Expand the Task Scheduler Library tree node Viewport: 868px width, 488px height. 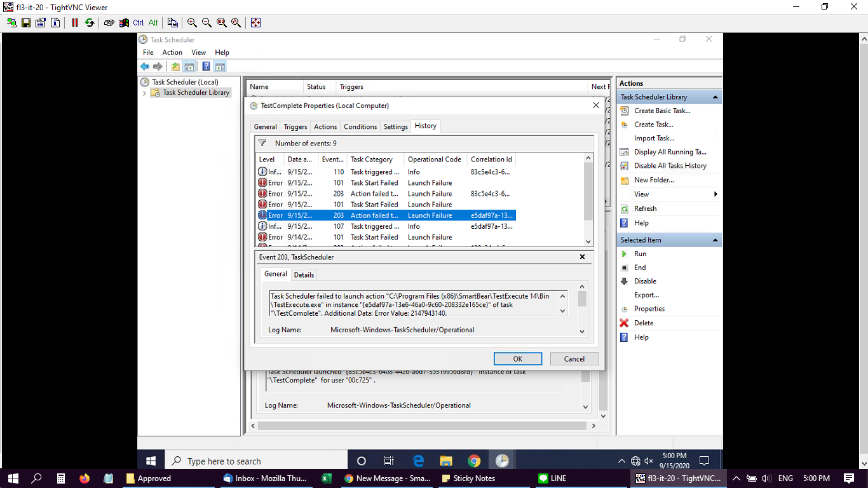pos(144,93)
